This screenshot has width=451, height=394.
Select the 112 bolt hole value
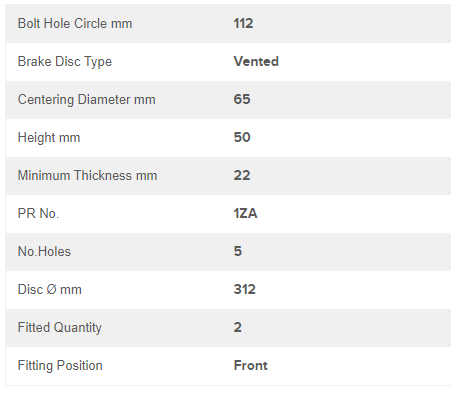pos(243,23)
